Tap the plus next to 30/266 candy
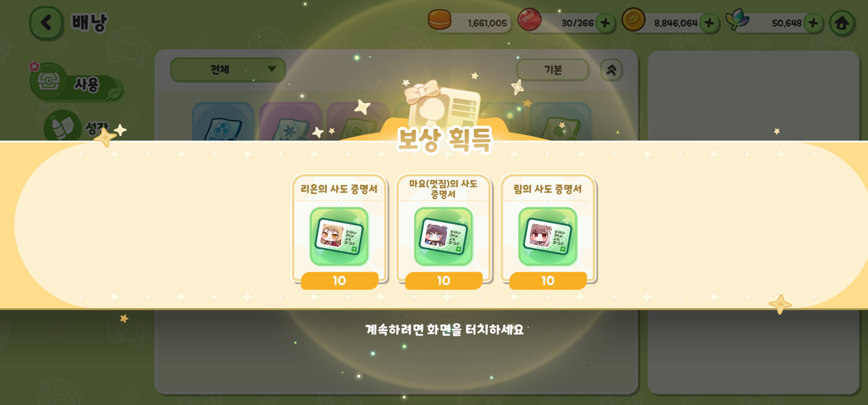868x405 pixels. click(x=605, y=23)
